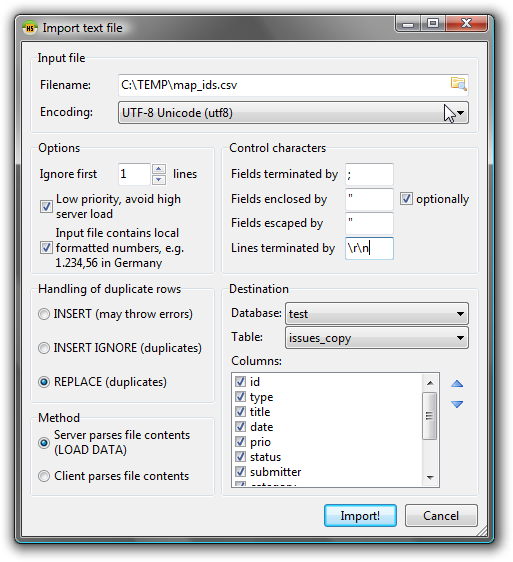Uncheck the submitter column
513x562 pixels.
[x=240, y=472]
